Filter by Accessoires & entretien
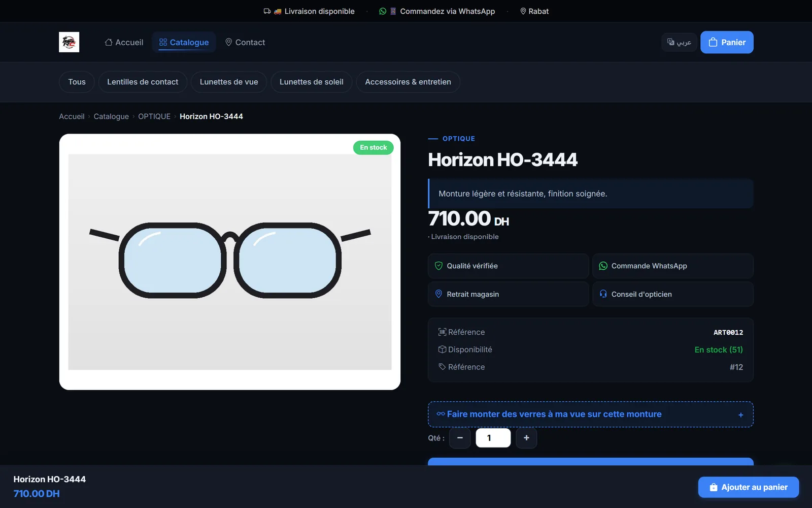 [x=408, y=82]
